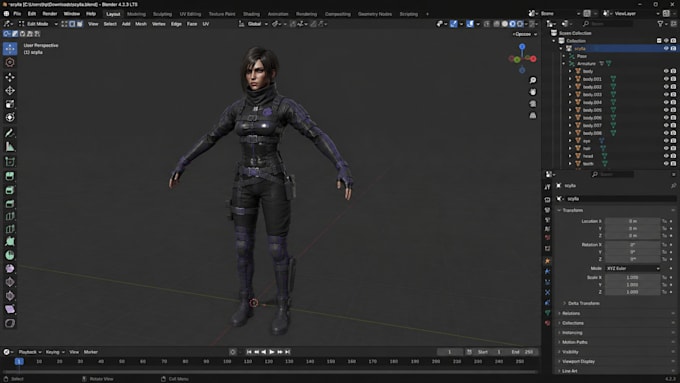The height and width of the screenshot is (383, 680).
Task: Click the play animation button
Action: (x=272, y=352)
